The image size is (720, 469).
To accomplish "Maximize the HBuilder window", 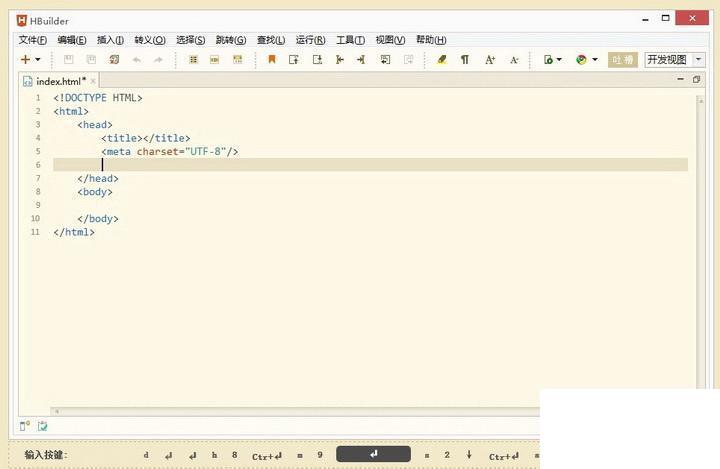I will [665, 18].
